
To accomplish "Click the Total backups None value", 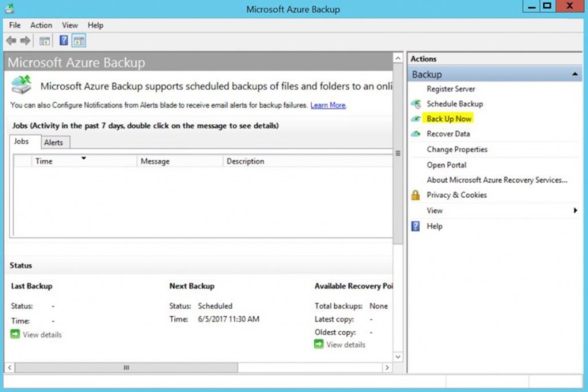I will pos(378,306).
